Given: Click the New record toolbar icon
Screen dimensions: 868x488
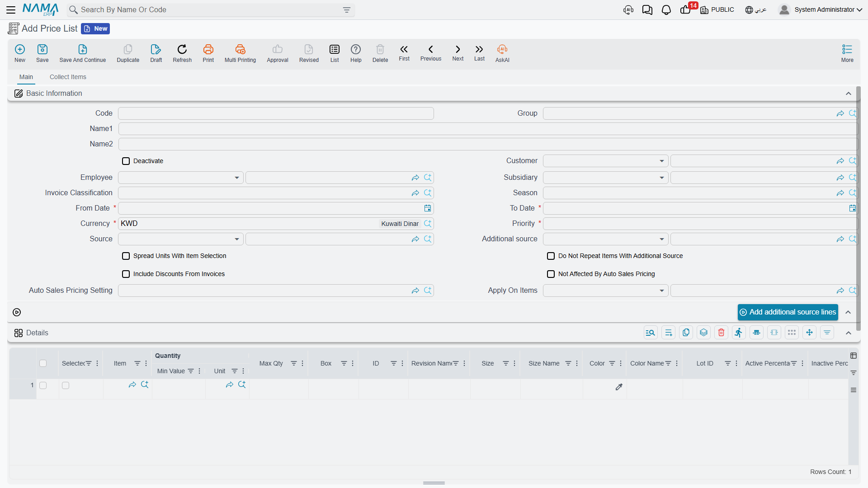Looking at the screenshot, I should (x=20, y=53).
